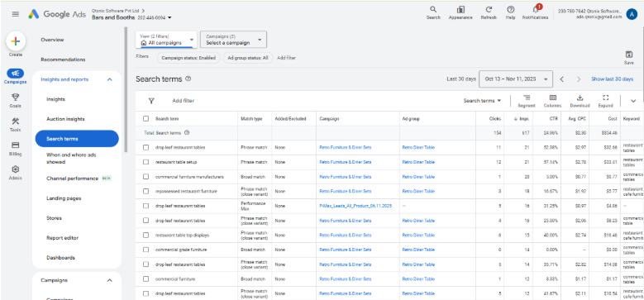The height and width of the screenshot is (300, 644).
Task: Open the Billing card icon
Action: (x=15, y=145)
